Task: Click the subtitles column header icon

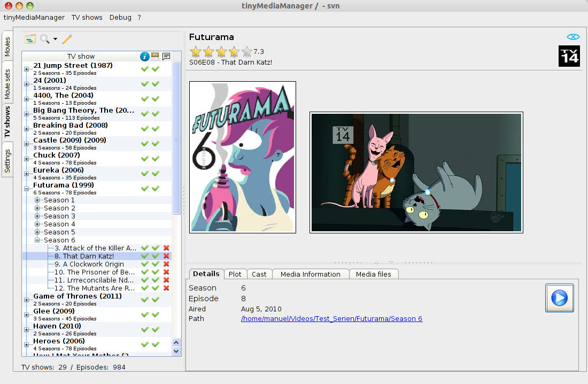Action: pos(166,56)
